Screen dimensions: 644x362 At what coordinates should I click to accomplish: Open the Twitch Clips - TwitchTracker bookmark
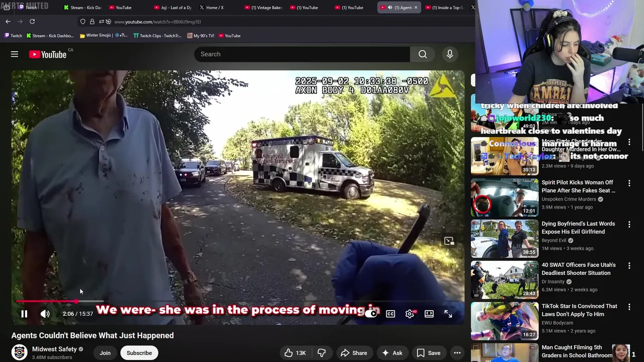pyautogui.click(x=157, y=36)
